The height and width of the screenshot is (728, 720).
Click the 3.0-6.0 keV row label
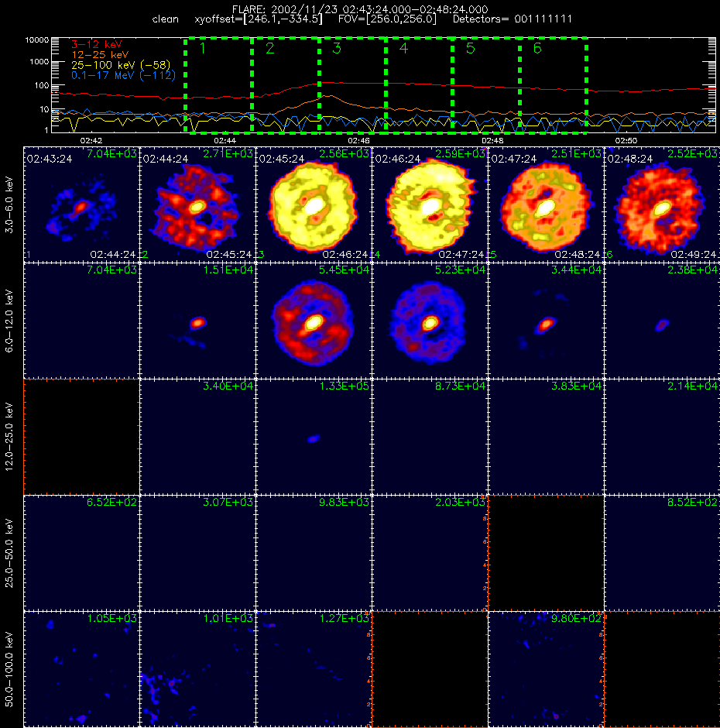[9, 204]
